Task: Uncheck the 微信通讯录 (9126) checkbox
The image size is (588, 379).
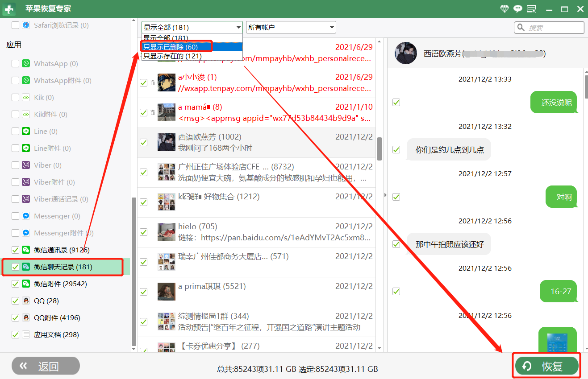Action: pyautogui.click(x=15, y=250)
